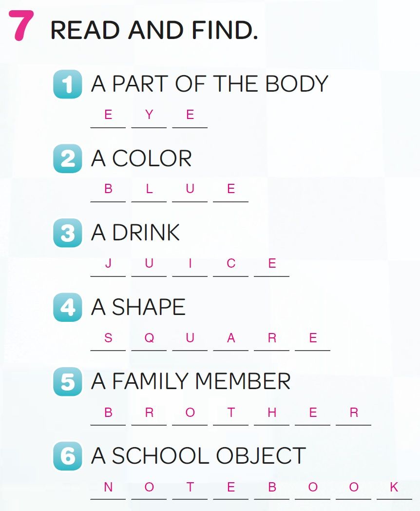The width and height of the screenshot is (420, 511).
Task: Click the teal number 1 badge
Action: pos(67,84)
